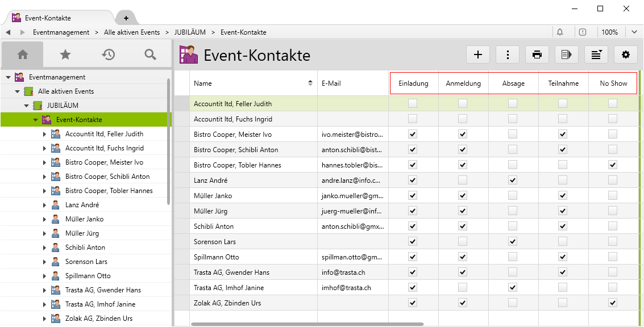Open the three-dot more options menu
The height and width of the screenshot is (327, 644).
pyautogui.click(x=508, y=54)
